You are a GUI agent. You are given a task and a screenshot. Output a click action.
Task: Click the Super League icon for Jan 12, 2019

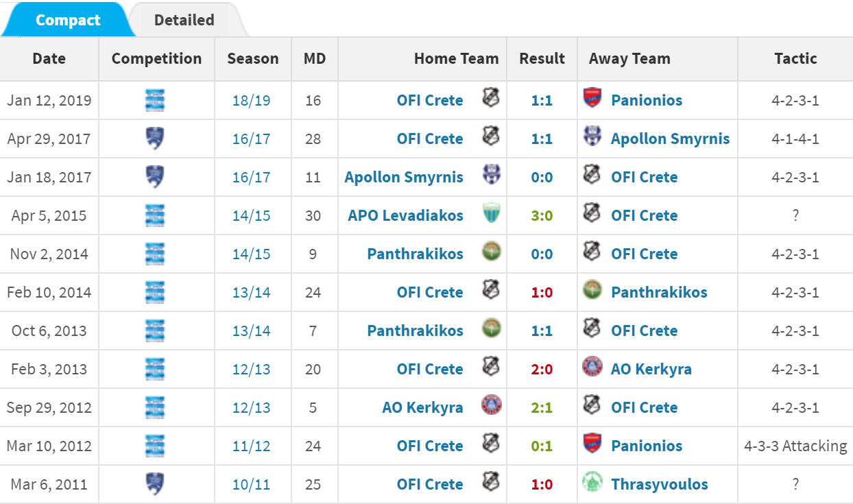[155, 100]
